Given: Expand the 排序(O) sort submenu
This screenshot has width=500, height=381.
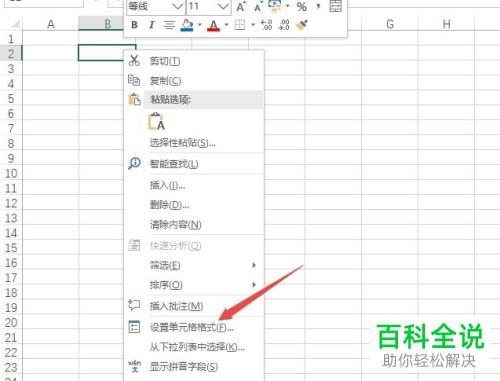Looking at the screenshot, I should click(x=194, y=285).
